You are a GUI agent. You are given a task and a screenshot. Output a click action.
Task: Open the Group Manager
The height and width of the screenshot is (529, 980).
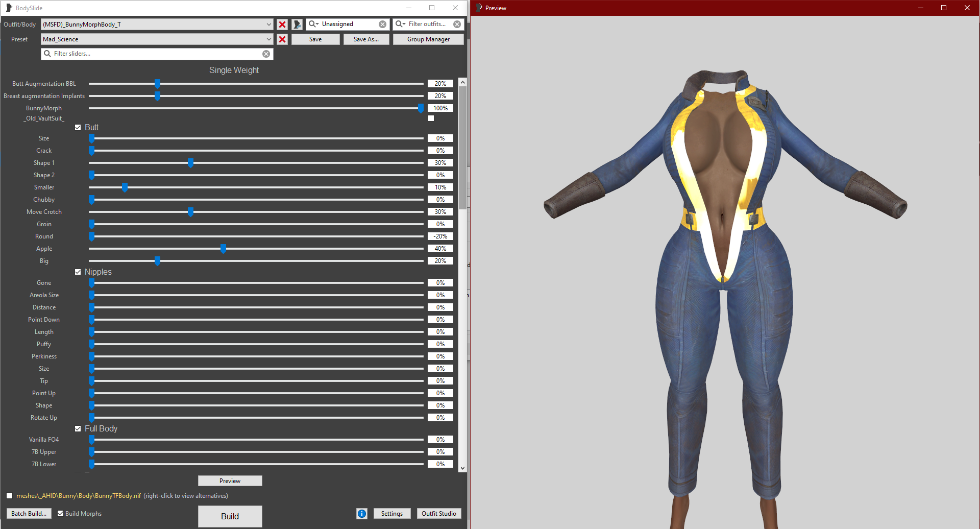point(428,39)
